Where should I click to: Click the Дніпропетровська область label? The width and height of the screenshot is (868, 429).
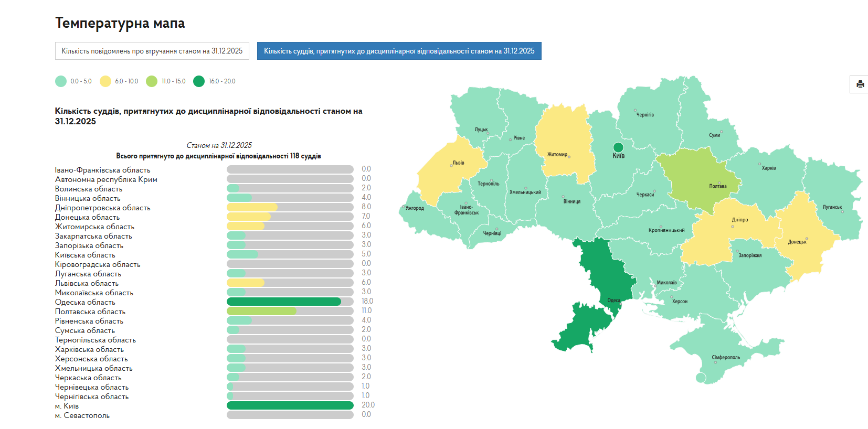pyautogui.click(x=103, y=208)
